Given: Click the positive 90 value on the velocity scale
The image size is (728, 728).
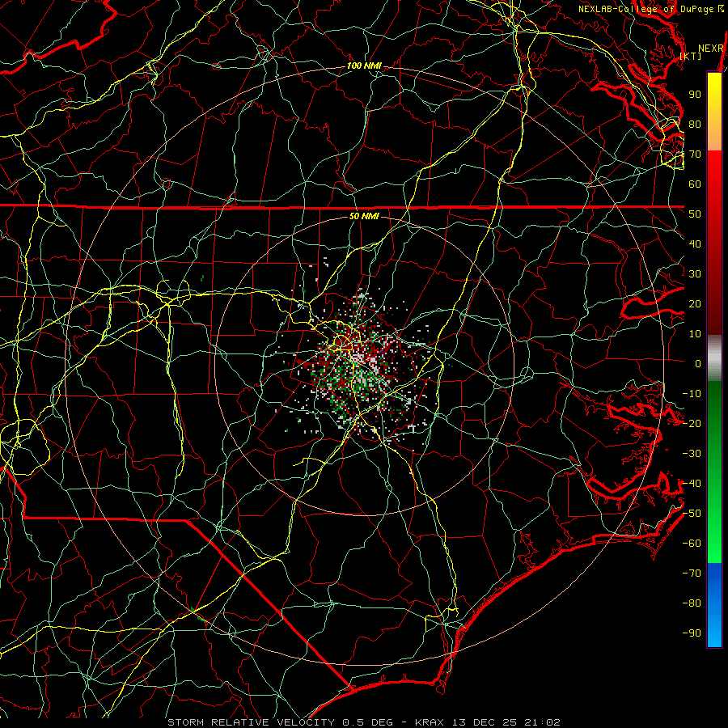Looking at the screenshot, I should [x=695, y=95].
